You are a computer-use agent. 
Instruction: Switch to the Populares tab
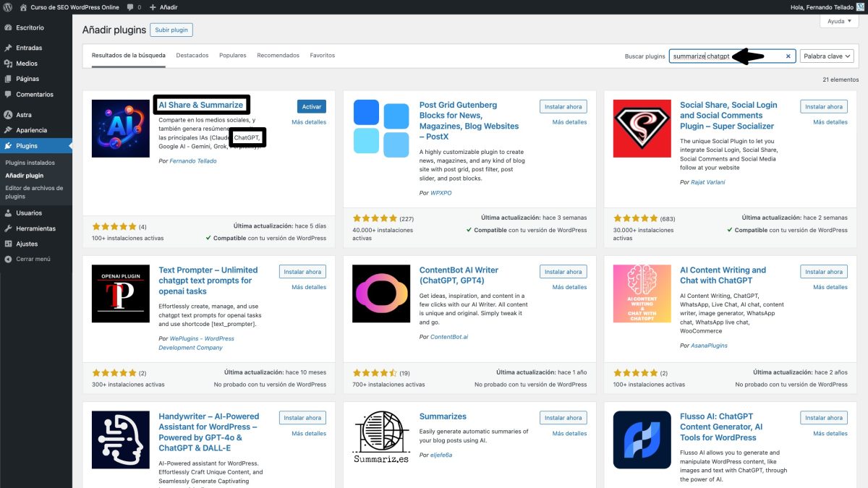pyautogui.click(x=233, y=54)
